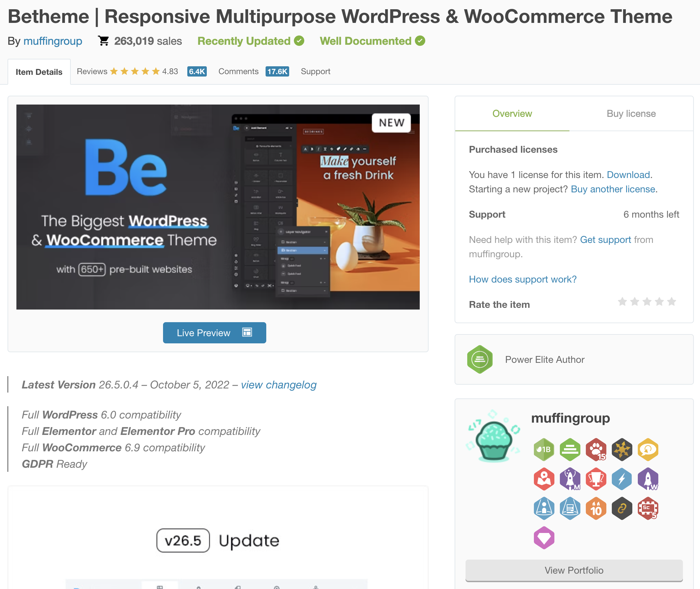Click the paw print 15 badge
The image size is (700, 589).
(596, 449)
